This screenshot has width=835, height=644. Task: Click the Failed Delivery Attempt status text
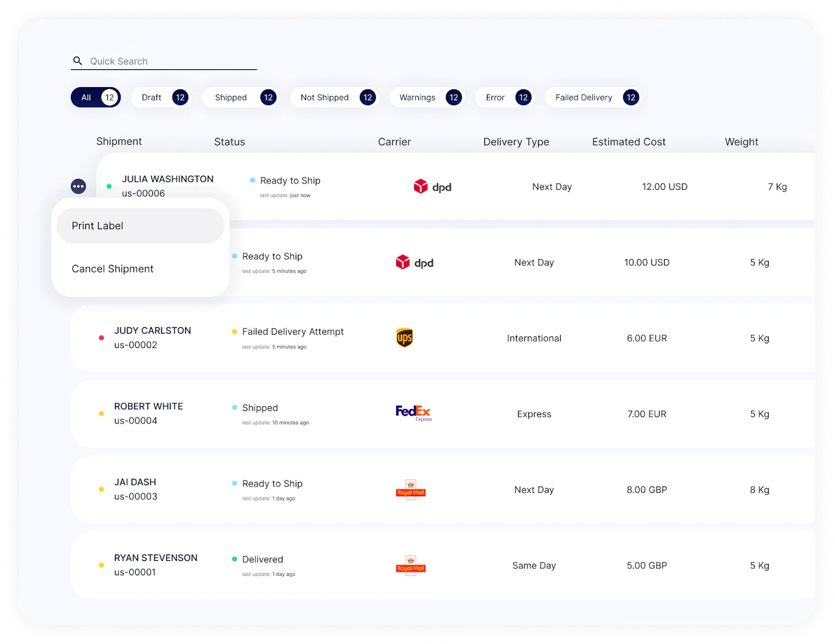click(293, 332)
